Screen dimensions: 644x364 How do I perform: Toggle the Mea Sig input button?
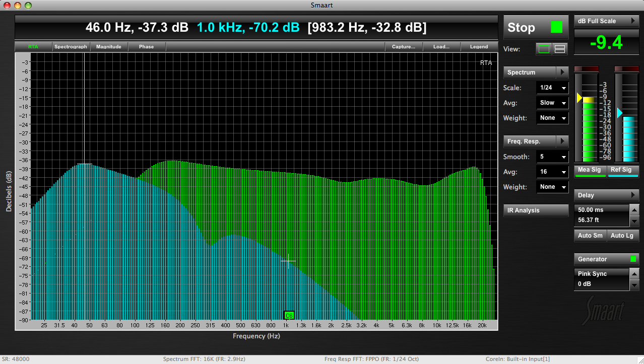click(589, 170)
